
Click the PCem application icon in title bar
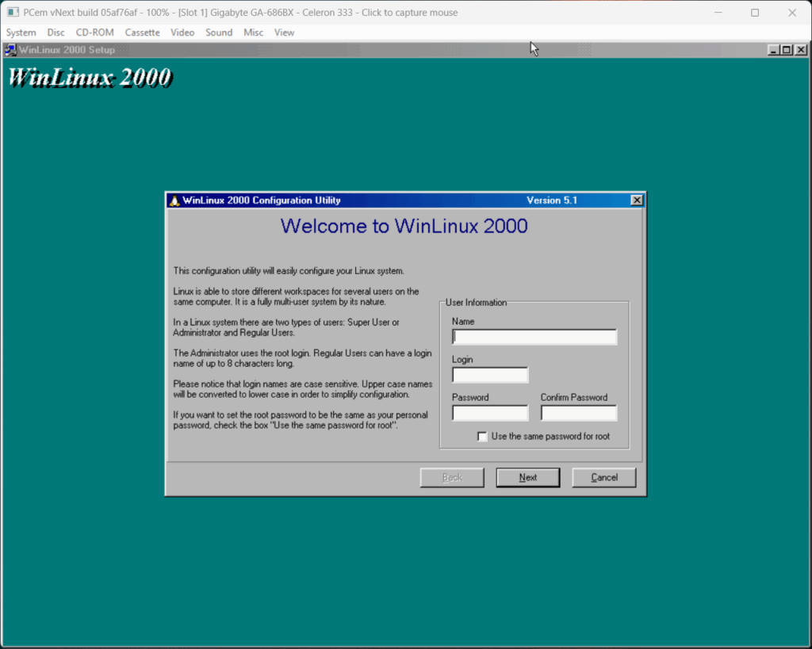13,13
